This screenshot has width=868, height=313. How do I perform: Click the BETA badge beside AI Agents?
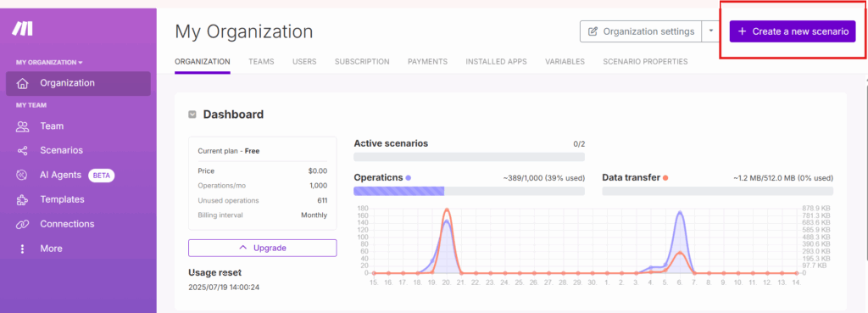point(102,175)
